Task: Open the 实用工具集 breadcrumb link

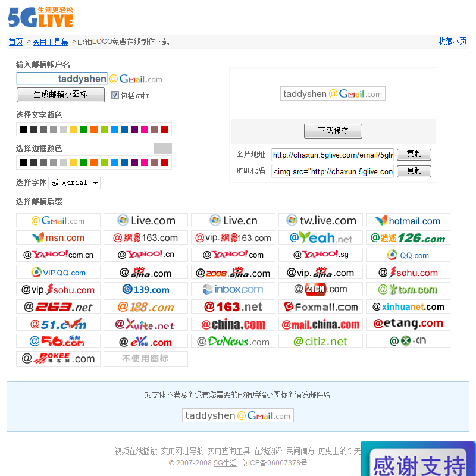Action: click(x=51, y=42)
